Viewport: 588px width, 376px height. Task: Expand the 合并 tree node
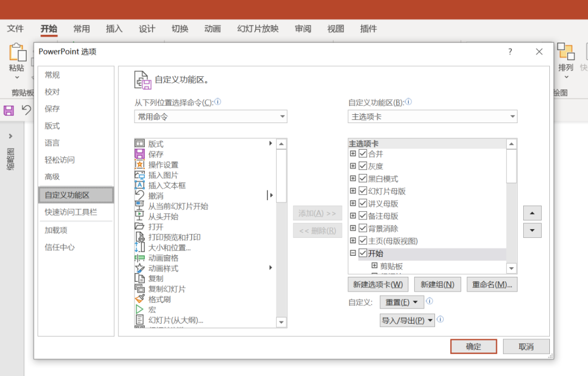(x=353, y=153)
